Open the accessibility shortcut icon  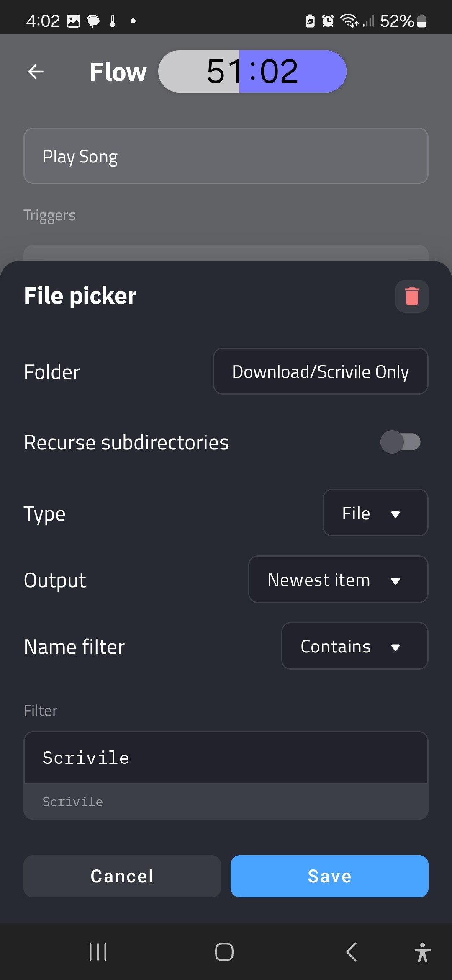click(x=422, y=952)
